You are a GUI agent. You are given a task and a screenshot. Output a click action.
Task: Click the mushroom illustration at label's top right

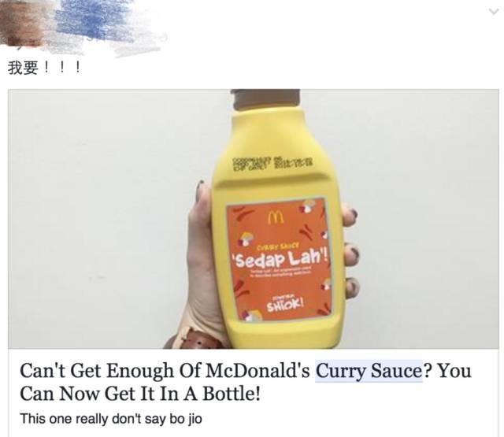(x=307, y=206)
